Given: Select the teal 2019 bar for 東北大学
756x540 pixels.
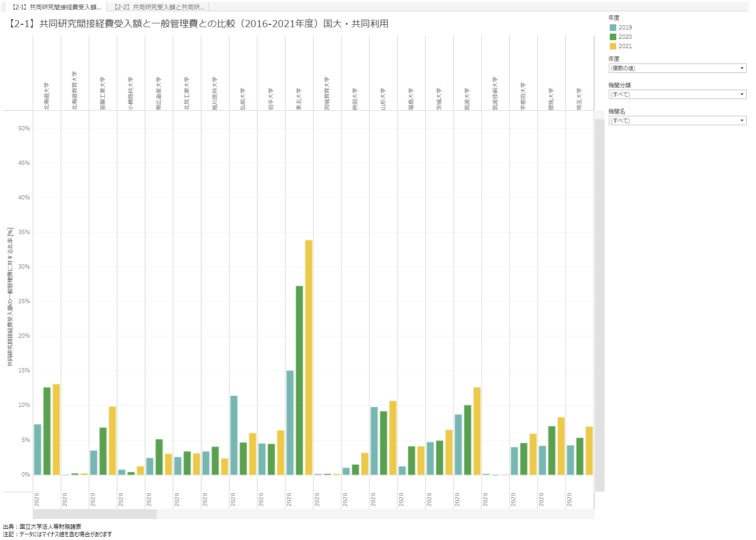Looking at the screenshot, I should pyautogui.click(x=290, y=423).
